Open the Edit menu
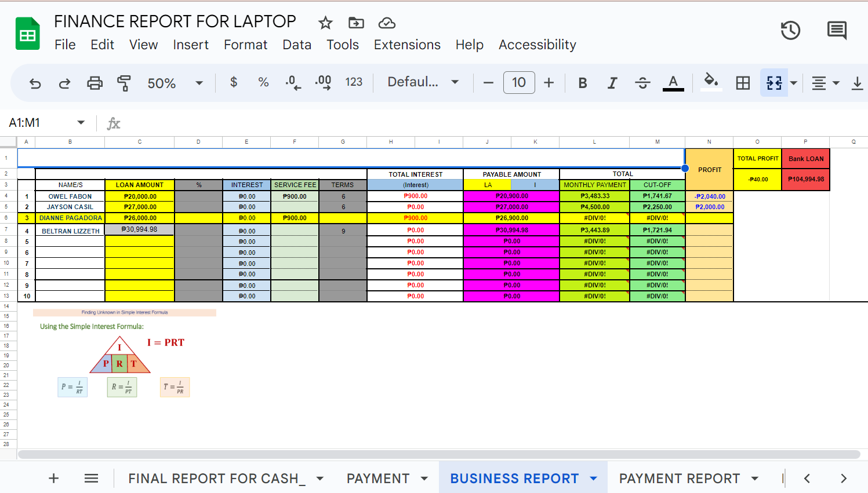Image resolution: width=868 pixels, height=493 pixels. tap(102, 45)
